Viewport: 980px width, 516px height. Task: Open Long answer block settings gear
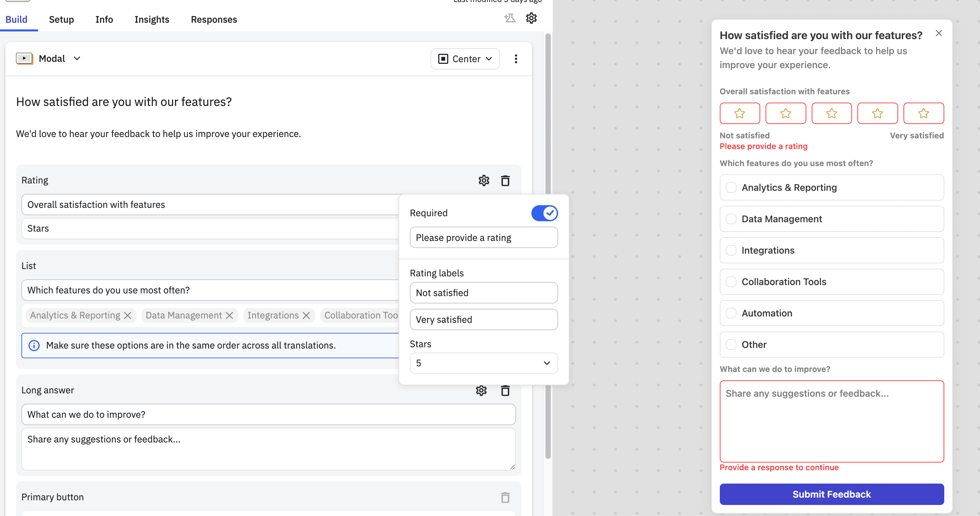click(481, 390)
